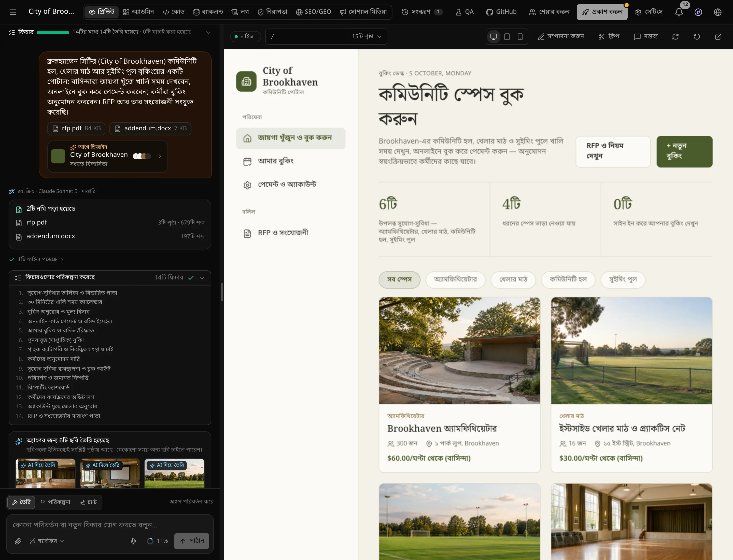Click the attach file paperclip icon
Image resolution: width=733 pixels, height=560 pixels.
pyautogui.click(x=18, y=541)
